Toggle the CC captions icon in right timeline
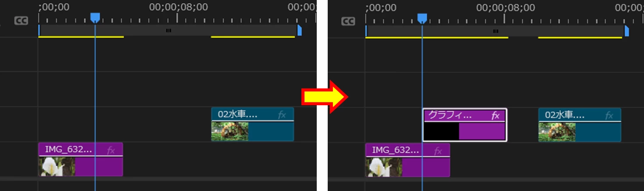 pos(348,21)
